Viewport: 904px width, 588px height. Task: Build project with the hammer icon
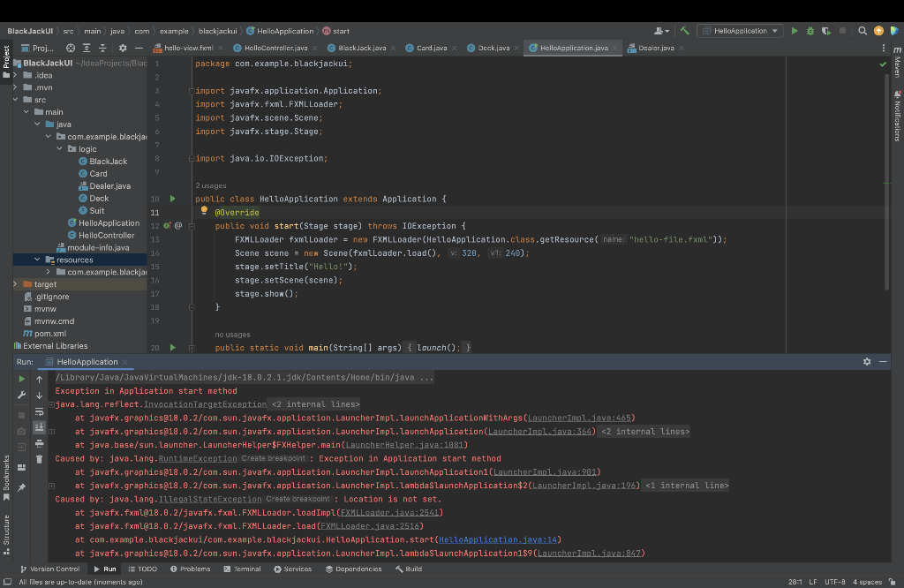684,31
